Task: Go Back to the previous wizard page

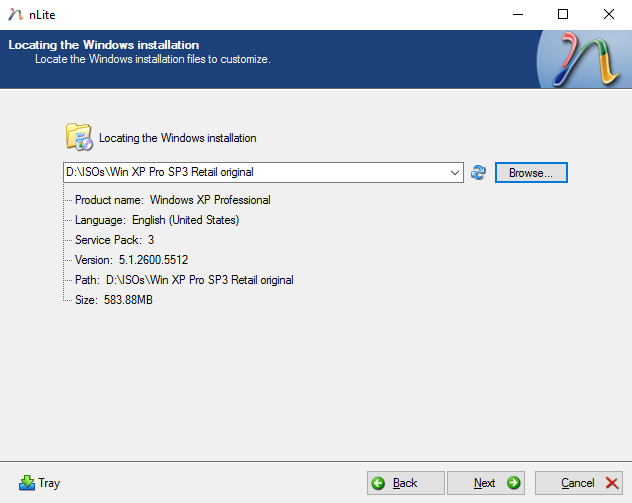Action: point(405,483)
